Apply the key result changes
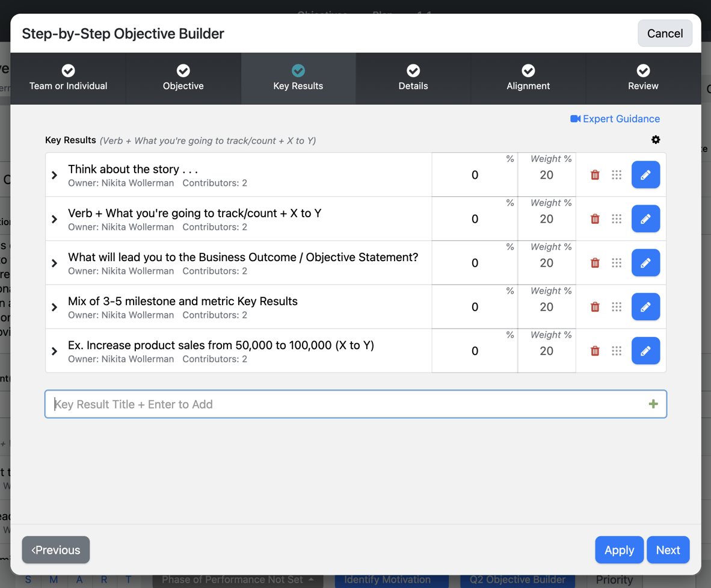711x588 pixels. pyautogui.click(x=619, y=550)
